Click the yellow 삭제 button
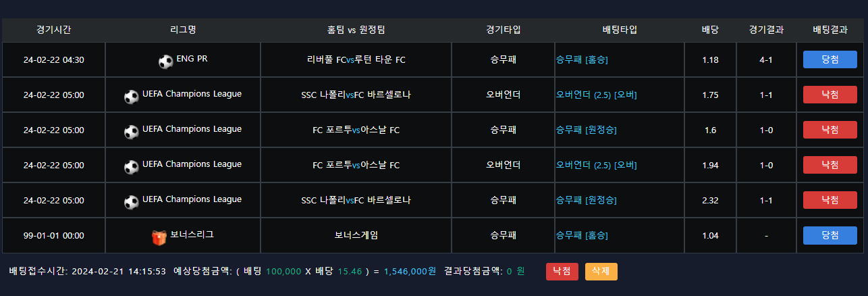The width and height of the screenshot is (868, 296). click(x=601, y=271)
